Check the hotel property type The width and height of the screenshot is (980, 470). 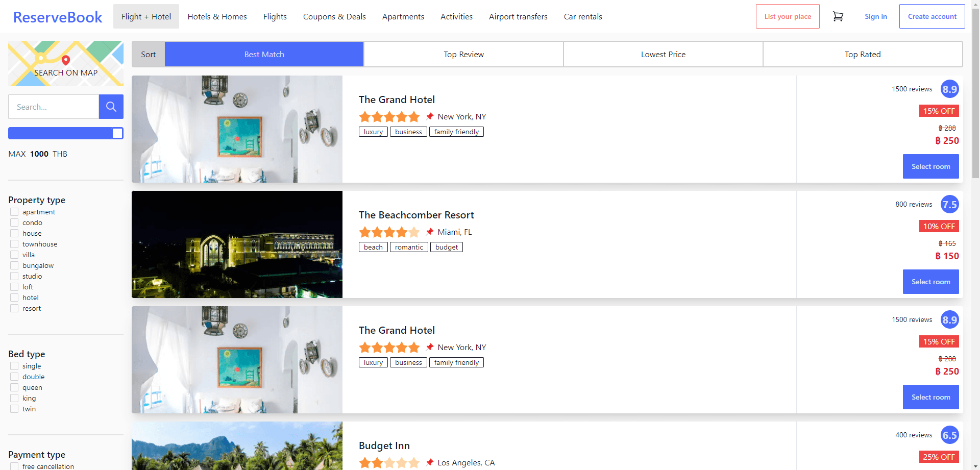[14, 298]
